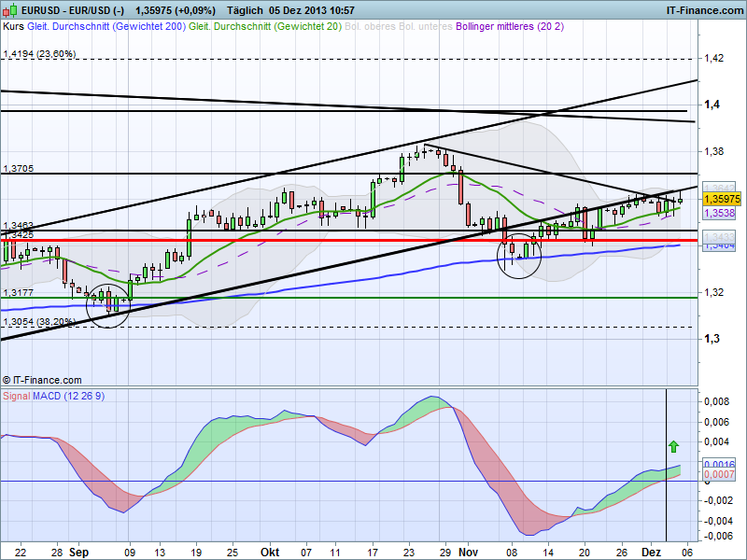Screen dimensions: 747x560
Task: Toggle Bollinger mittleres (20 2) legend
Action: click(510, 26)
